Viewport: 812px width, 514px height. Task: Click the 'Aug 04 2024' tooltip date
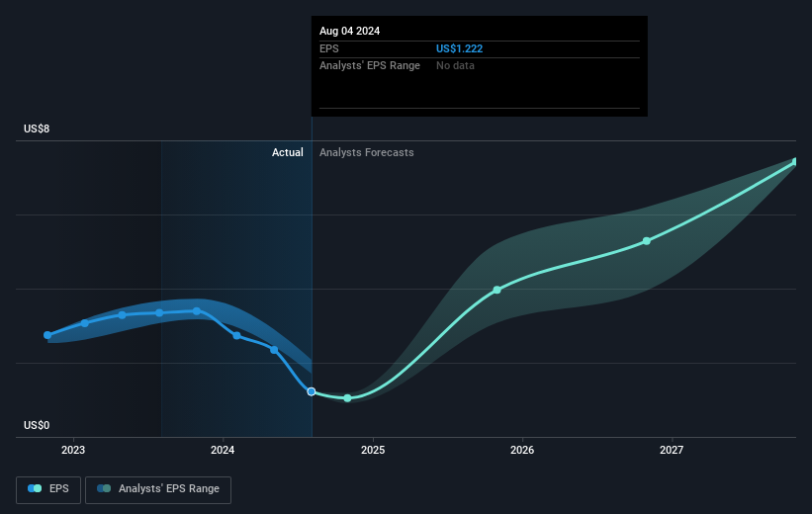(349, 31)
